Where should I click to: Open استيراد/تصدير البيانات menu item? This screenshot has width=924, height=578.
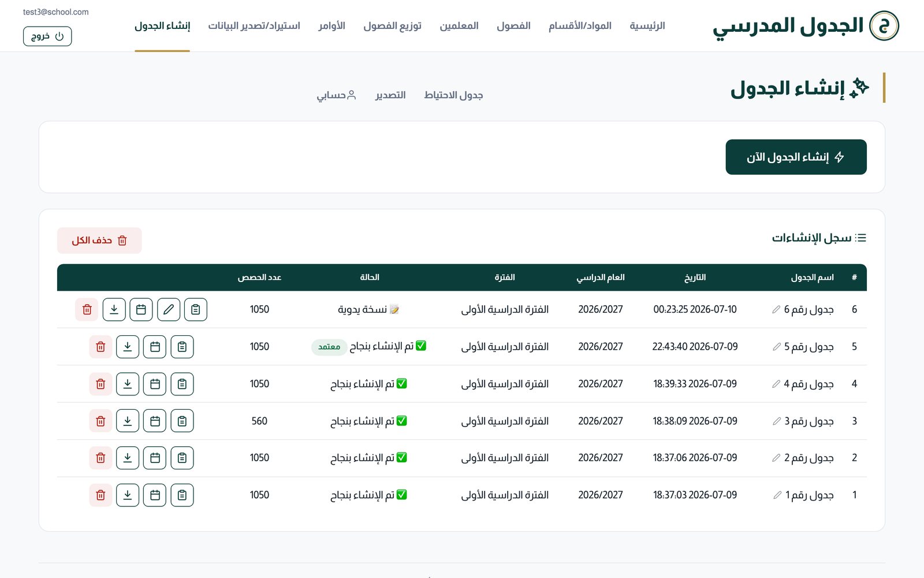click(x=254, y=26)
